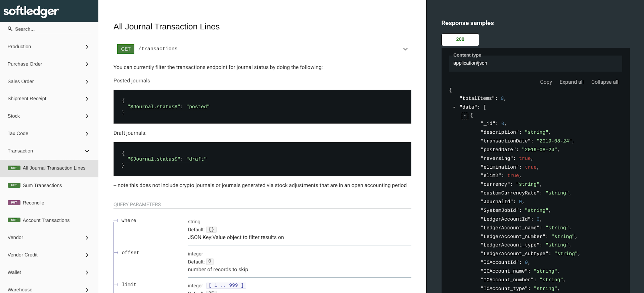Screen dimensions: 644x293
Task: Select All Journal Transaction Lines item
Action: [x=54, y=168]
